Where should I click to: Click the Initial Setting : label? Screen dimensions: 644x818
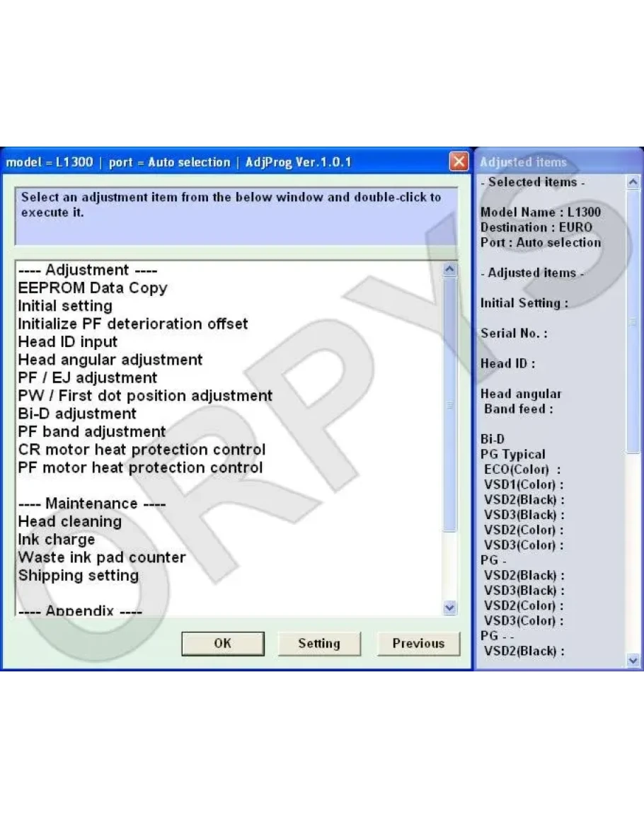point(524,303)
